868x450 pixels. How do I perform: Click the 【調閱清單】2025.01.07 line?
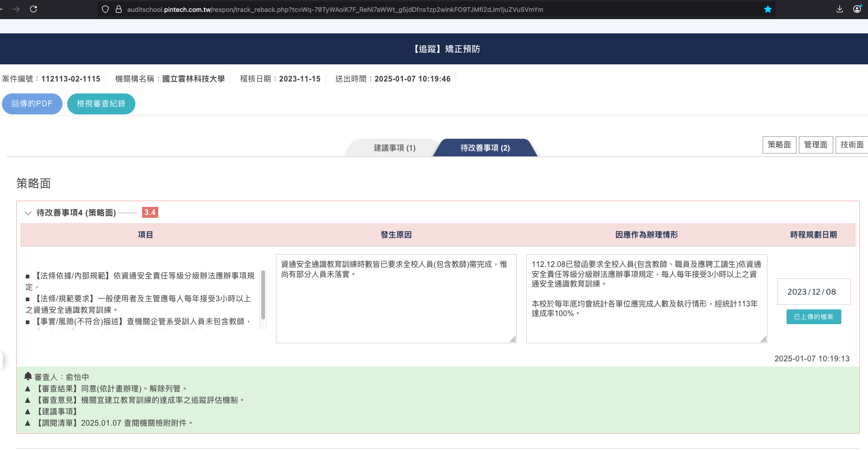109,423
